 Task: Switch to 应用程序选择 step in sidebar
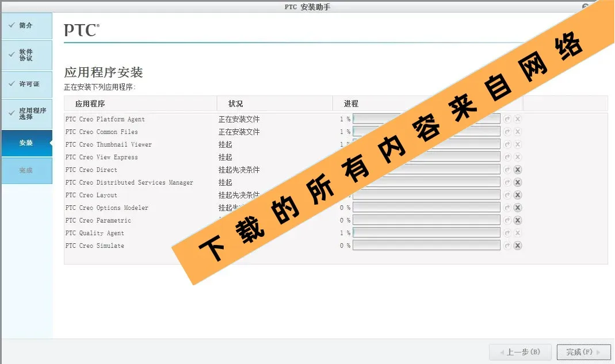coord(27,114)
